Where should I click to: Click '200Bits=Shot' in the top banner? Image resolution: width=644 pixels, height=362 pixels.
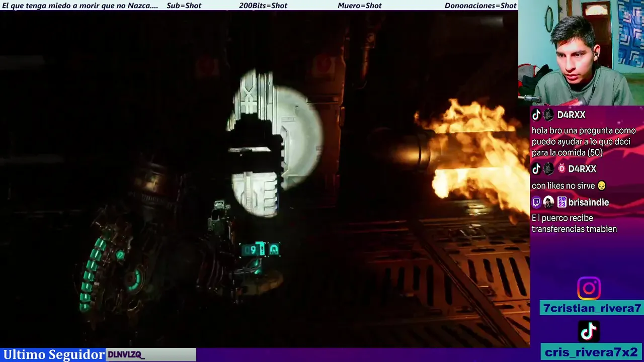[263, 6]
